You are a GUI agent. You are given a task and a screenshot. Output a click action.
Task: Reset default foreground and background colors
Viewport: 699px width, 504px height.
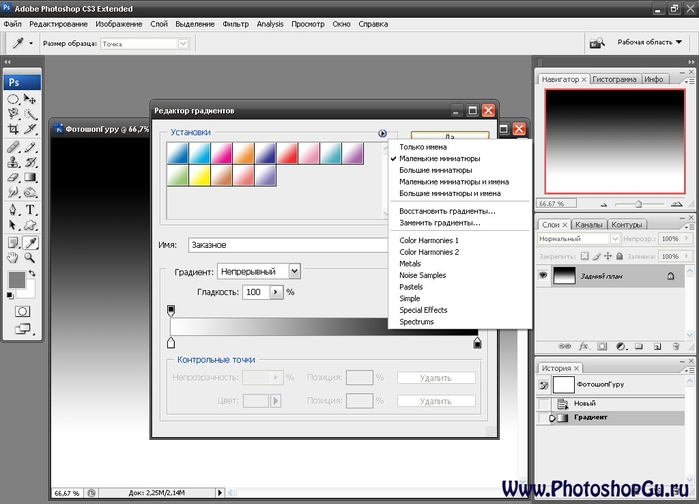point(10,295)
